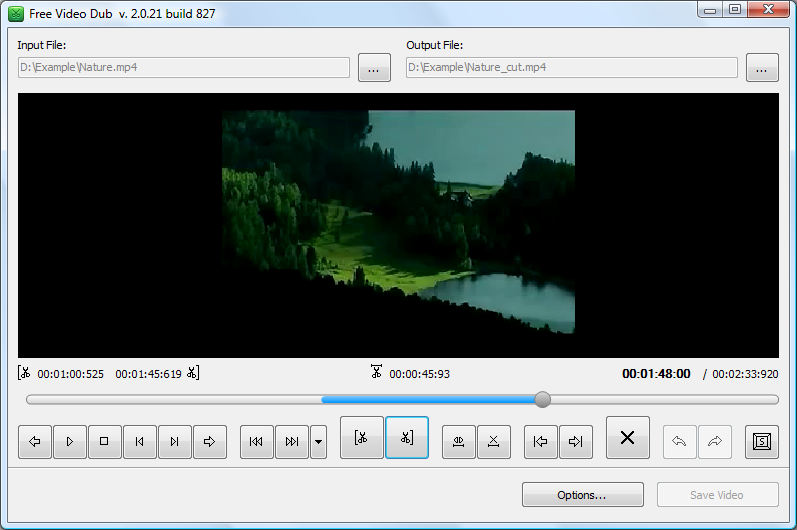The width and height of the screenshot is (797, 530).
Task: Go to previous frame
Action: 140,442
